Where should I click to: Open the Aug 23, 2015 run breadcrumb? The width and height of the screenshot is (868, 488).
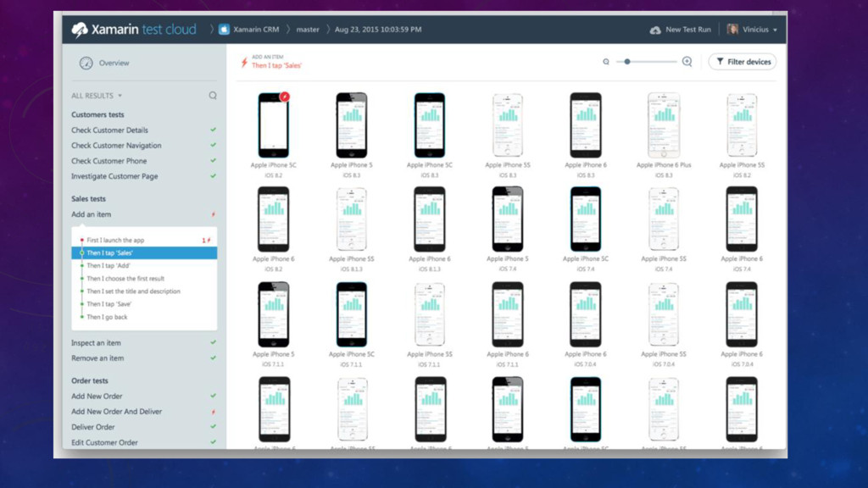point(378,30)
